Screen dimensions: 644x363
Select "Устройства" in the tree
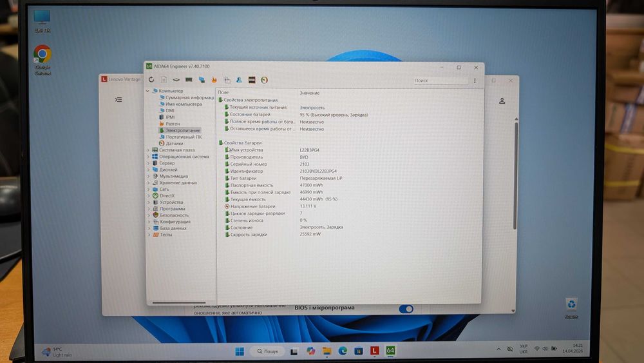point(168,202)
